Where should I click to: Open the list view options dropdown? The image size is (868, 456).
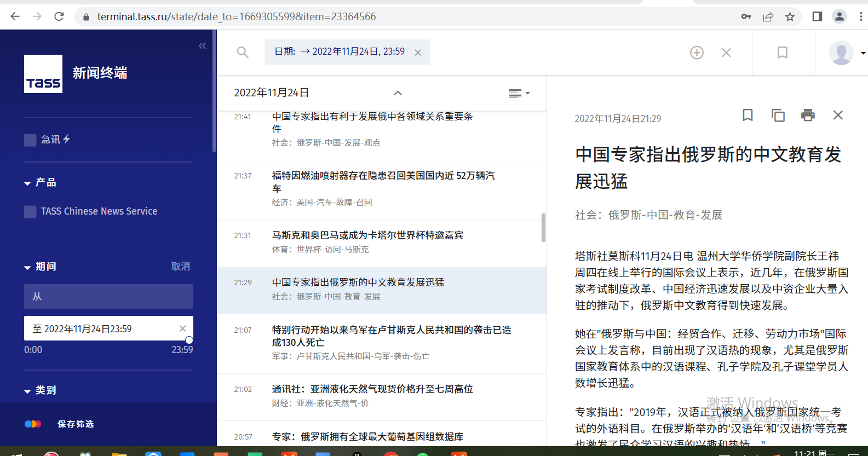pyautogui.click(x=519, y=94)
